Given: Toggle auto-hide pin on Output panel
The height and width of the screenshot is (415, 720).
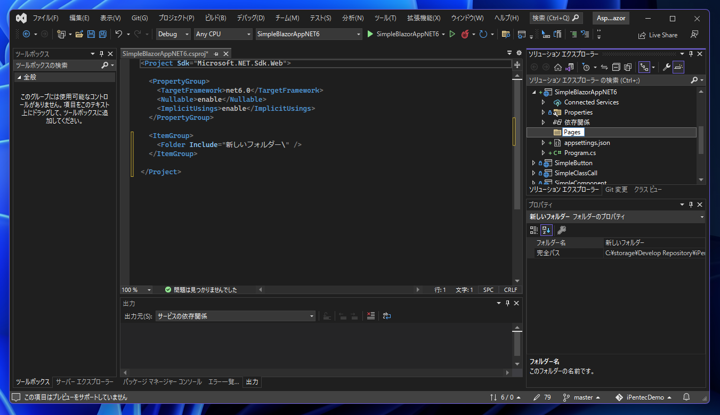Looking at the screenshot, I should 507,303.
